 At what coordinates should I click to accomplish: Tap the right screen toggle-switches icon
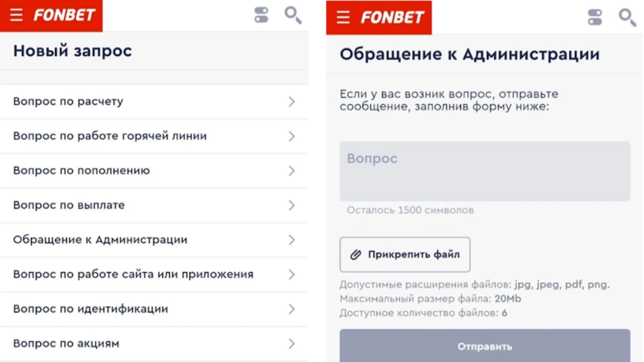[595, 17]
